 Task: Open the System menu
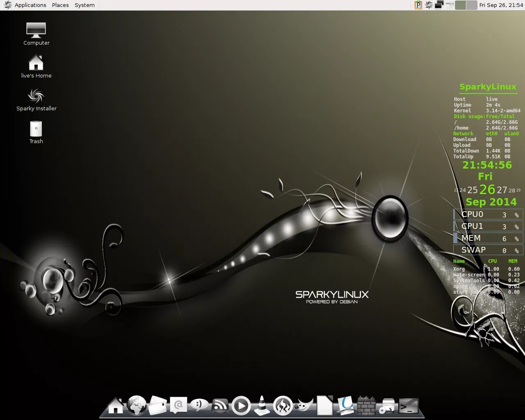coord(84,5)
